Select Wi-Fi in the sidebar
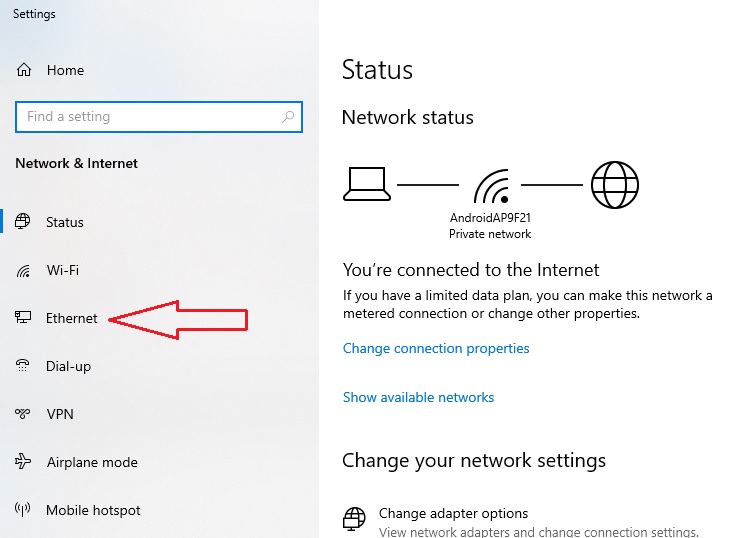 click(x=63, y=270)
